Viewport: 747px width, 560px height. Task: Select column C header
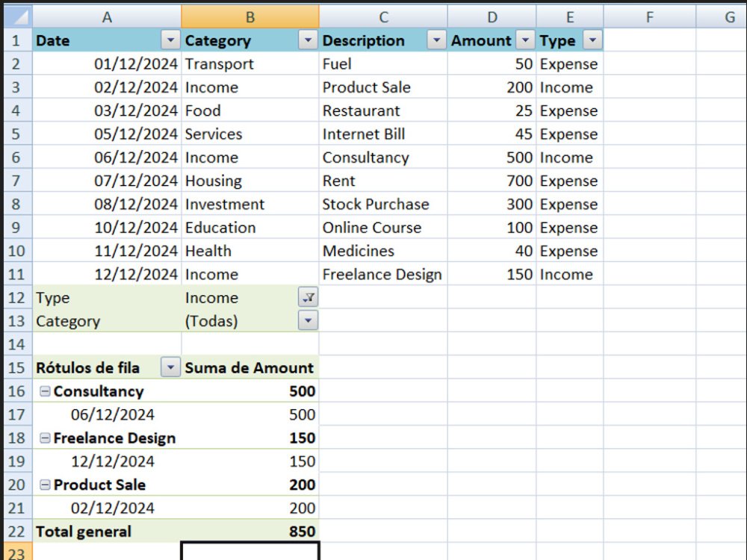click(383, 16)
